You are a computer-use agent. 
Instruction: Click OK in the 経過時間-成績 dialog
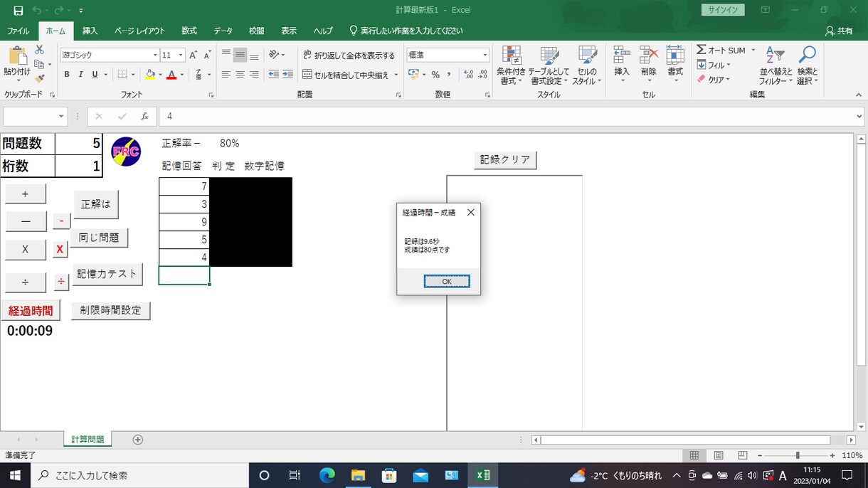pyautogui.click(x=446, y=281)
